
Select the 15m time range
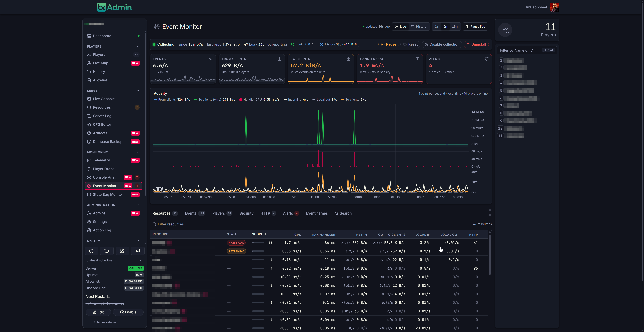[455, 27]
